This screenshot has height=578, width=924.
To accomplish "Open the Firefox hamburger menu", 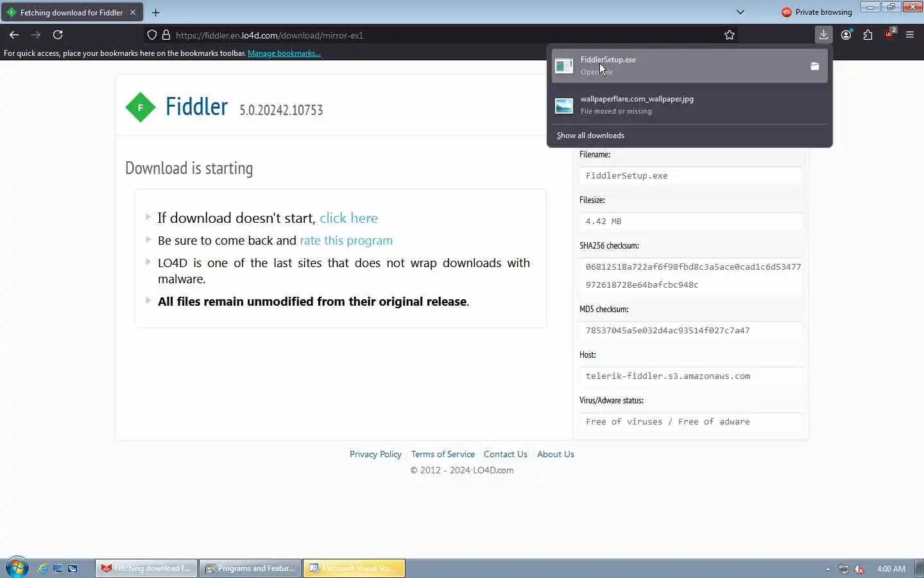I will pos(910,35).
